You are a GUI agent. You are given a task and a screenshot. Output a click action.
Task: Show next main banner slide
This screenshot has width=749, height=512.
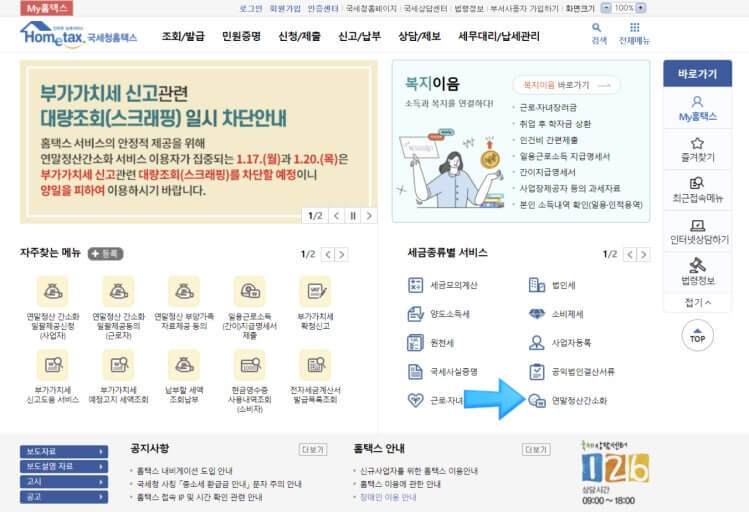tap(369, 216)
